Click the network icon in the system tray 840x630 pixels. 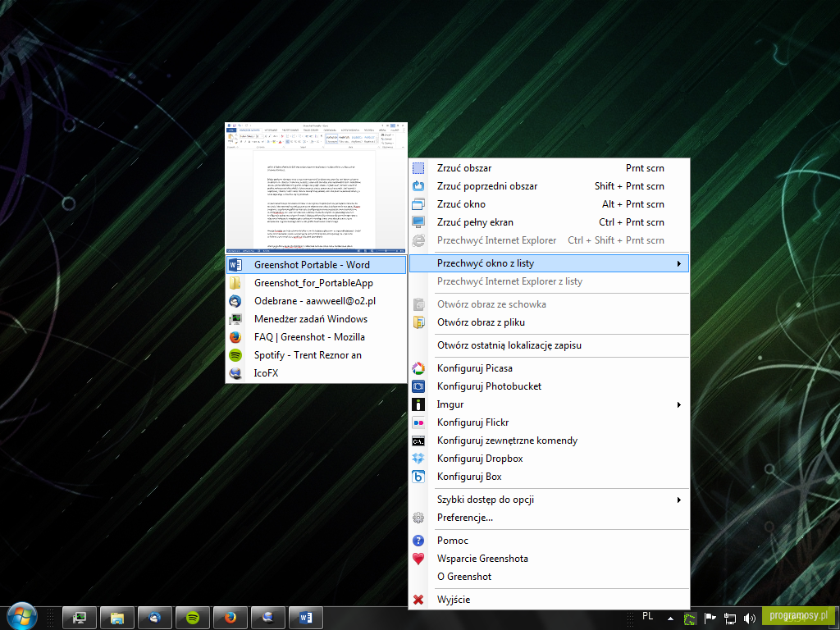tap(729, 619)
